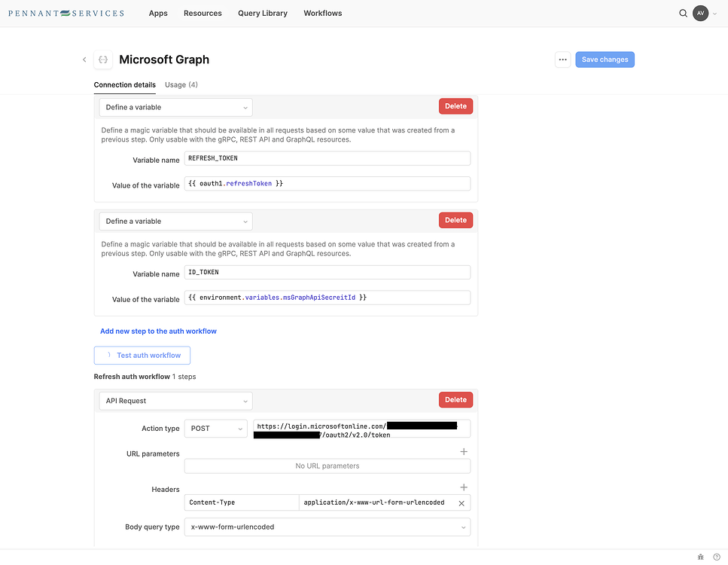The image size is (728, 565).
Task: Click the No URL parameters box
Action: pyautogui.click(x=327, y=466)
